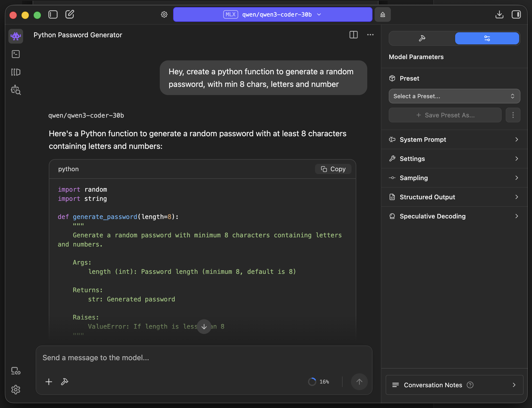Send message with arrow button

pos(359,382)
